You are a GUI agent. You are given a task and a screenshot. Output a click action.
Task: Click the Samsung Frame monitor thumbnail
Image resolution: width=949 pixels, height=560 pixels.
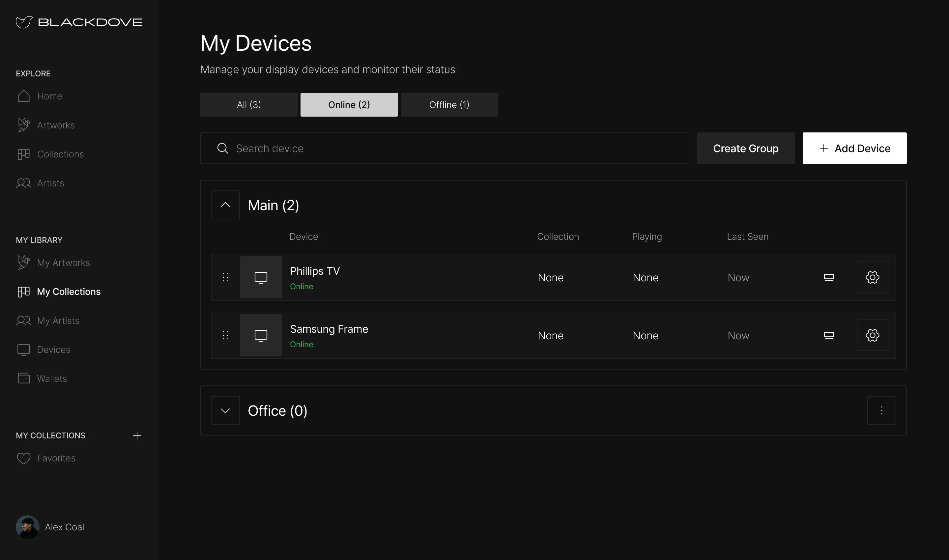pos(261,335)
